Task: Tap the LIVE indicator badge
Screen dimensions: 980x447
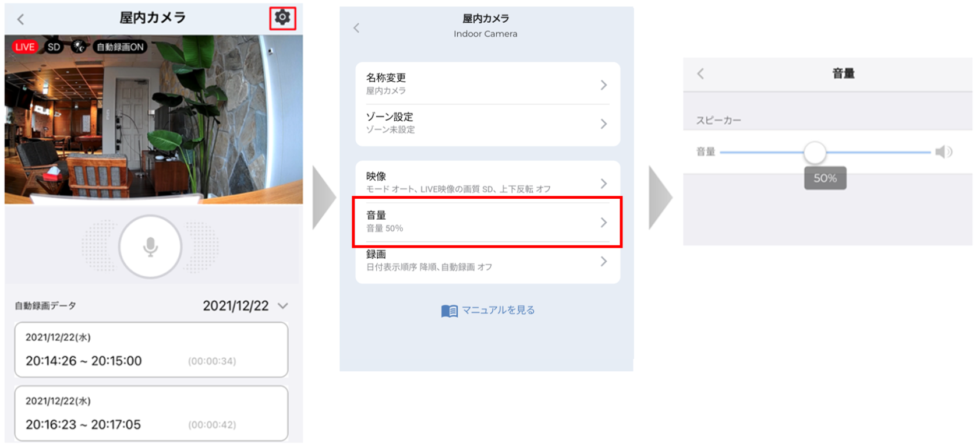Action: tap(25, 47)
